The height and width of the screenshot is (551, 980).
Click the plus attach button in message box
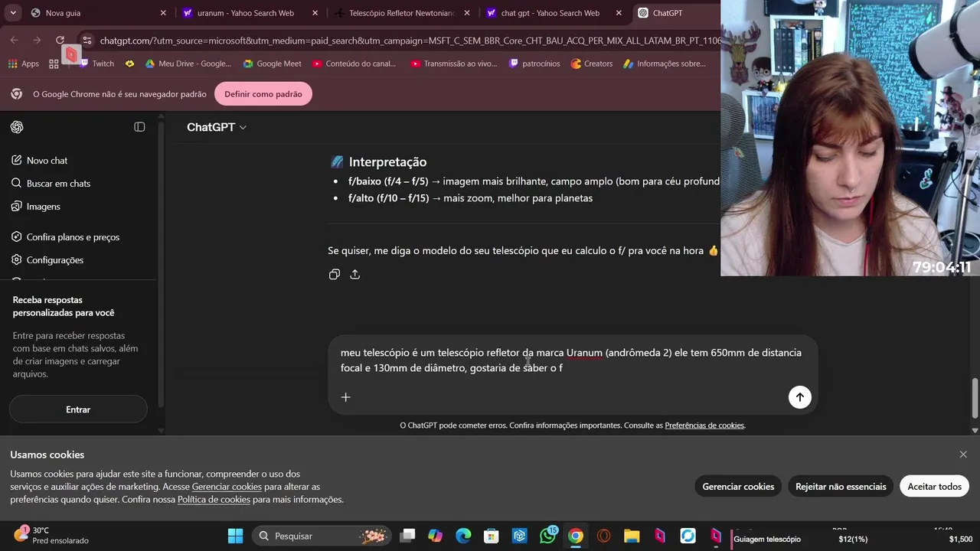[x=346, y=397]
